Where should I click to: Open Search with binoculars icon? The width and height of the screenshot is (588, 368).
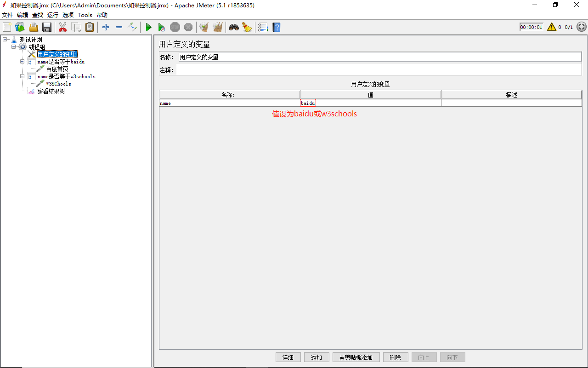coord(234,27)
